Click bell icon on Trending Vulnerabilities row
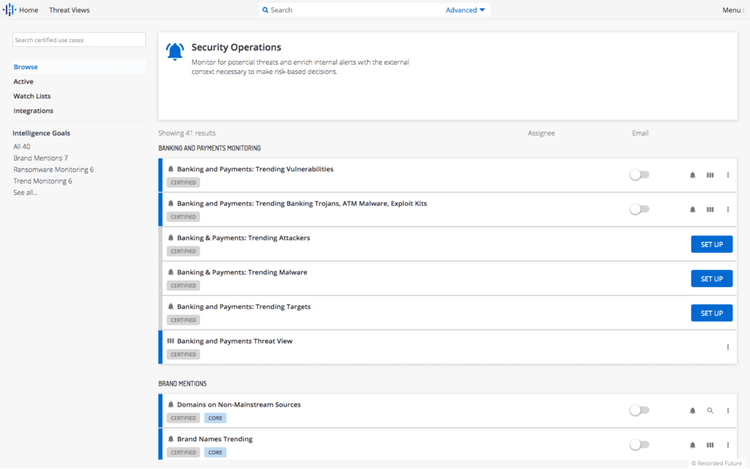 click(692, 175)
